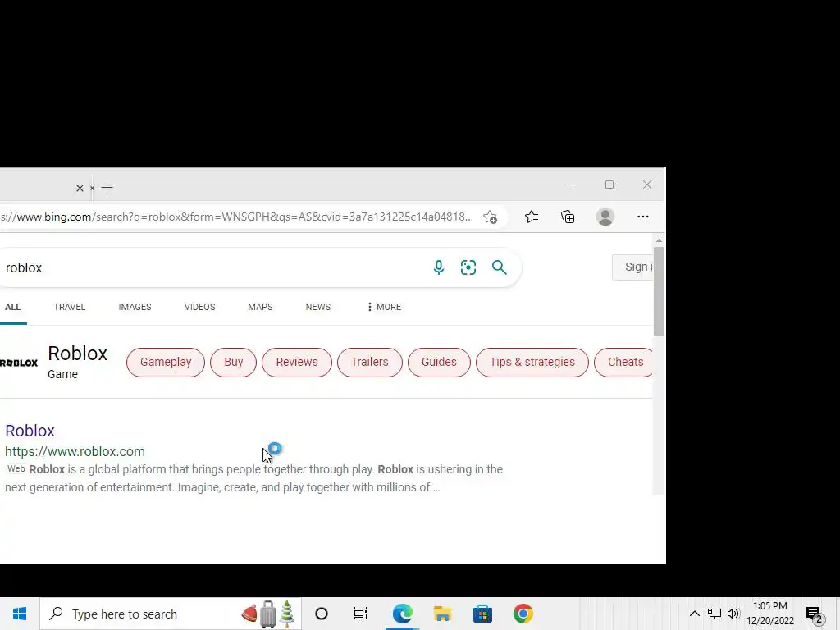The width and height of the screenshot is (840, 630).
Task: Click the Windows taskbar search box
Action: point(171,614)
